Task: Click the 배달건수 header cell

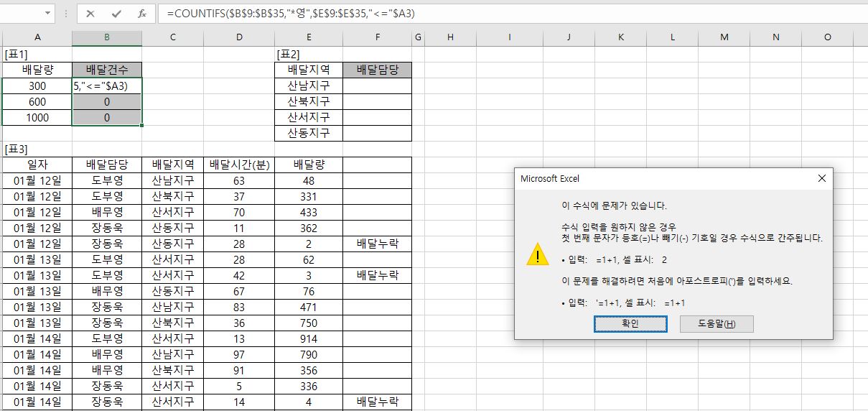Action: (107, 70)
